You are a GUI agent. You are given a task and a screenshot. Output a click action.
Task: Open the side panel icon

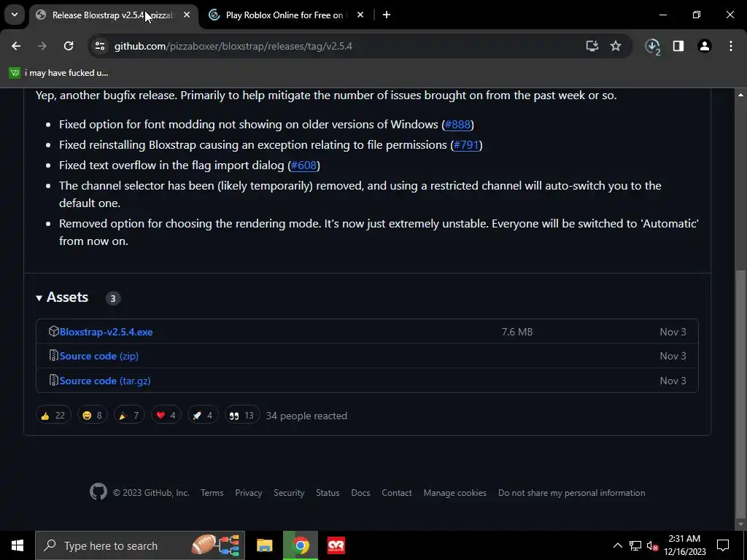(x=678, y=46)
